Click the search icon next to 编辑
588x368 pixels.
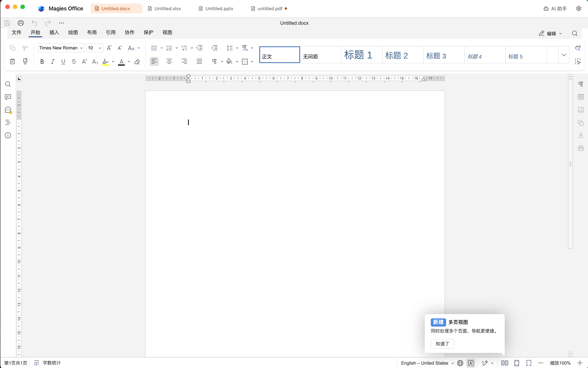575,33
